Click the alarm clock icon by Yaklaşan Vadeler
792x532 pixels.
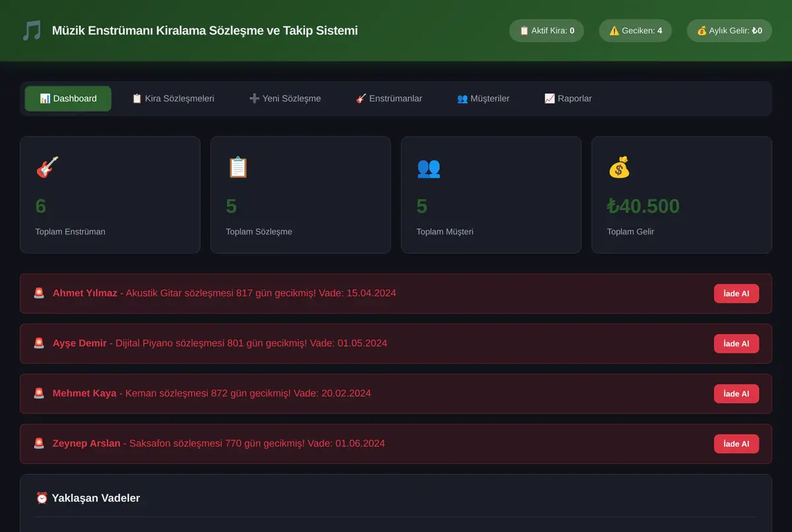click(42, 498)
